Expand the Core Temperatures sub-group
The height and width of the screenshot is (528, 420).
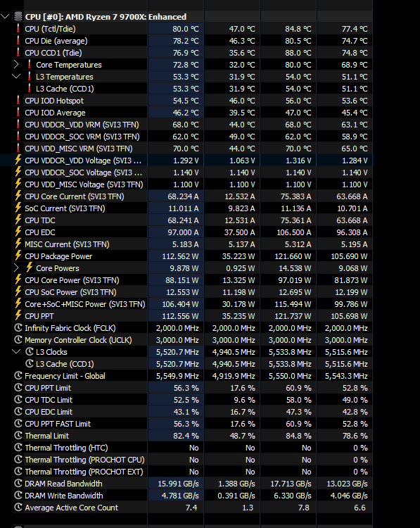coord(16,64)
